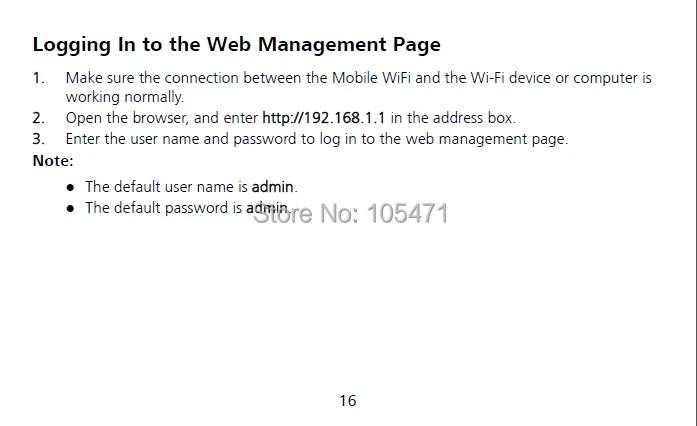Click the bold admin user name text
697x426 pixels.
tap(272, 186)
